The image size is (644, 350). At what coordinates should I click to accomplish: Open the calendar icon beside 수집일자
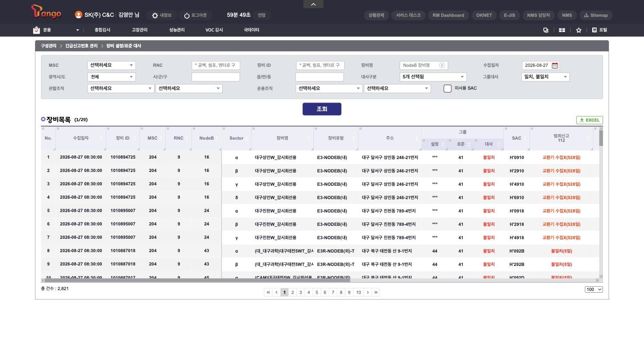pyautogui.click(x=555, y=66)
